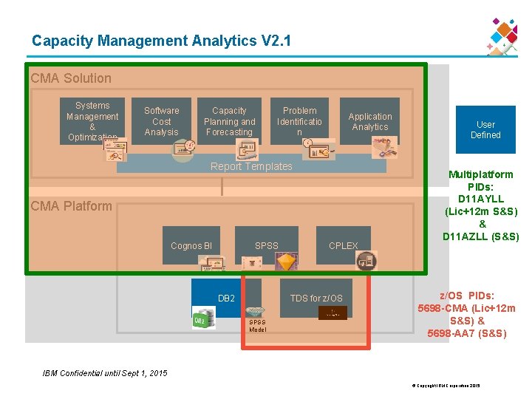Click the Systems Management & Optimization box
The height and width of the screenshot is (399, 532).
[x=92, y=121]
